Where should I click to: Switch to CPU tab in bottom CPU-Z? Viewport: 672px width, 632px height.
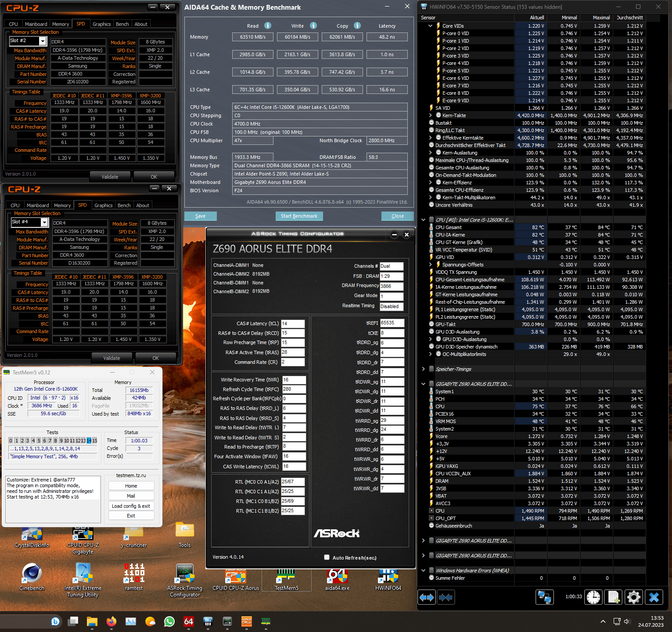pos(15,205)
